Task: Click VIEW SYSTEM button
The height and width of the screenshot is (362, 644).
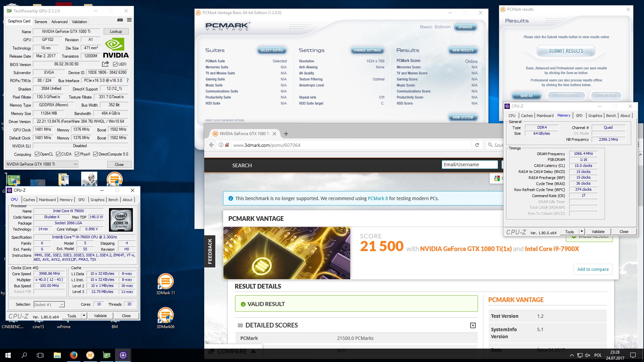Action: 463,117
